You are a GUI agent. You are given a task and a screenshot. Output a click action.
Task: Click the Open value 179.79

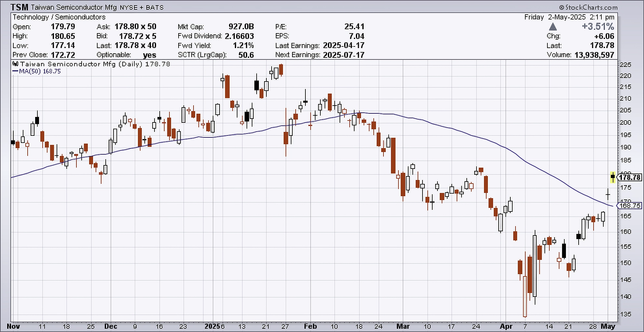click(x=63, y=27)
